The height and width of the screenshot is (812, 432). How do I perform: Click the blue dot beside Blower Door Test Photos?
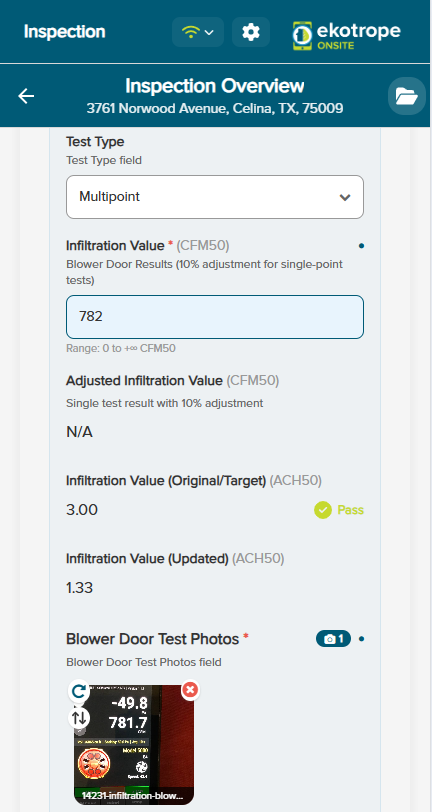(361, 639)
